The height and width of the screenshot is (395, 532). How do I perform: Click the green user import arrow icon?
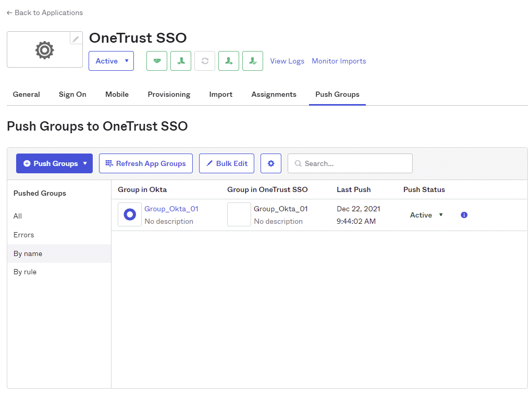coord(229,61)
